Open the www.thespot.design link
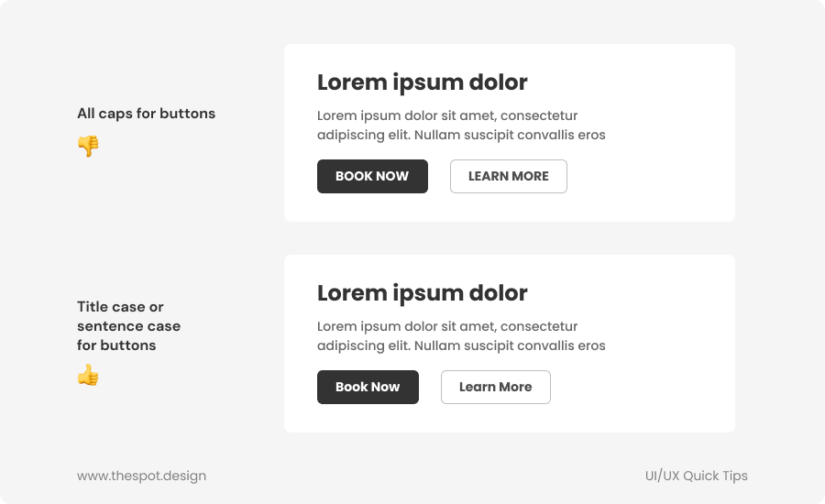 coord(141,476)
